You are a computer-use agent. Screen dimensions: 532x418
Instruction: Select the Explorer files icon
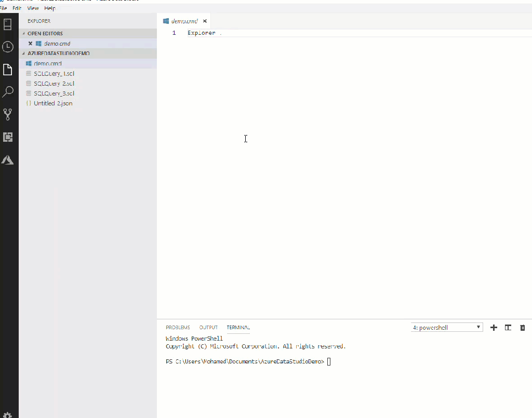[x=8, y=70]
